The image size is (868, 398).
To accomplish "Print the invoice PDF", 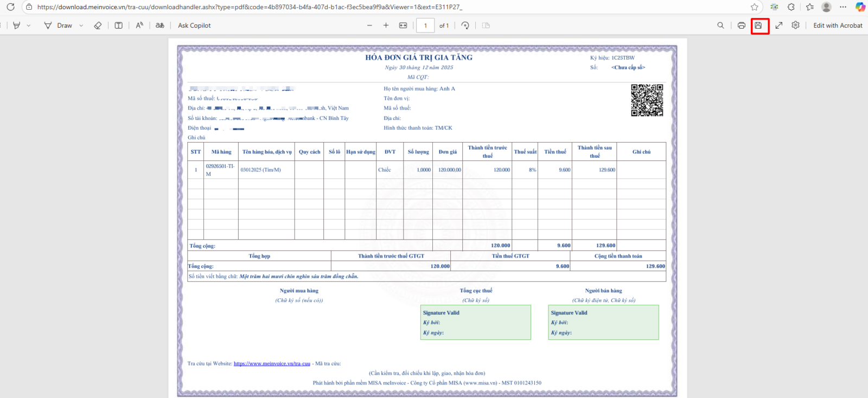I will pyautogui.click(x=741, y=25).
